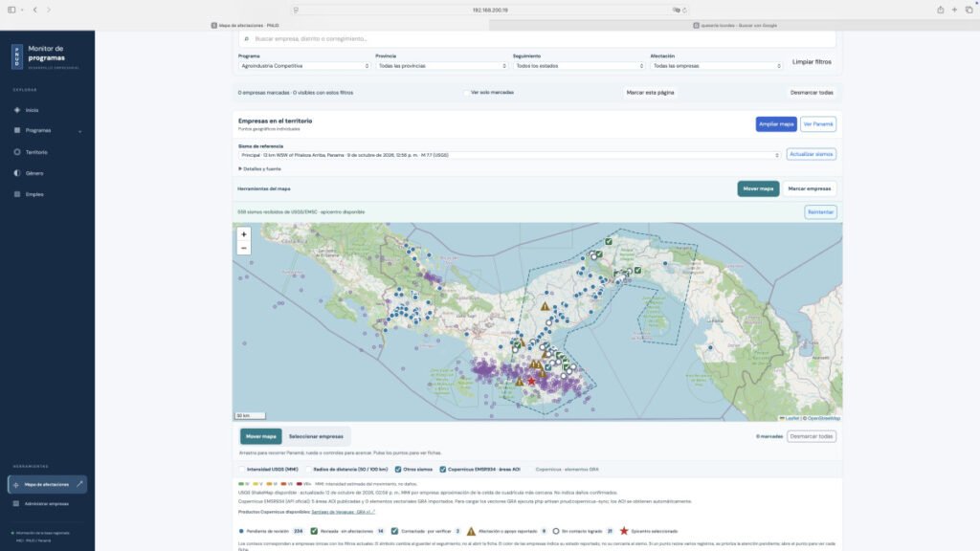The width and height of the screenshot is (980, 551).
Task: Open a new Safari tab with plus icon
Action: pos(954,10)
